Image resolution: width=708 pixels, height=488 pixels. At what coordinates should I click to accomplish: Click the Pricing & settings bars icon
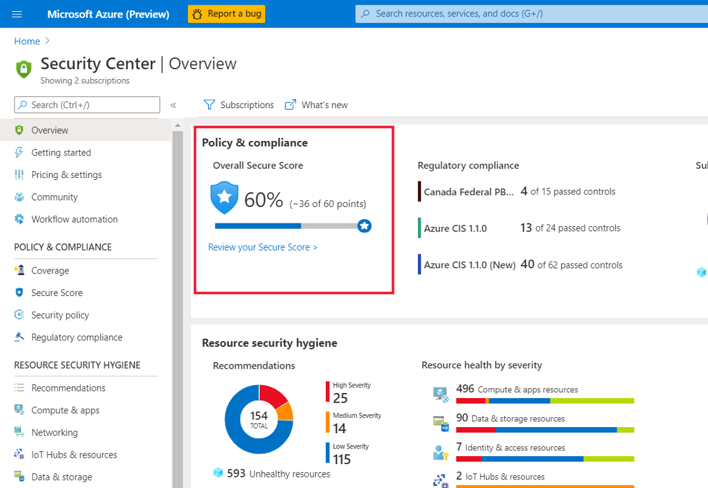pyautogui.click(x=19, y=175)
